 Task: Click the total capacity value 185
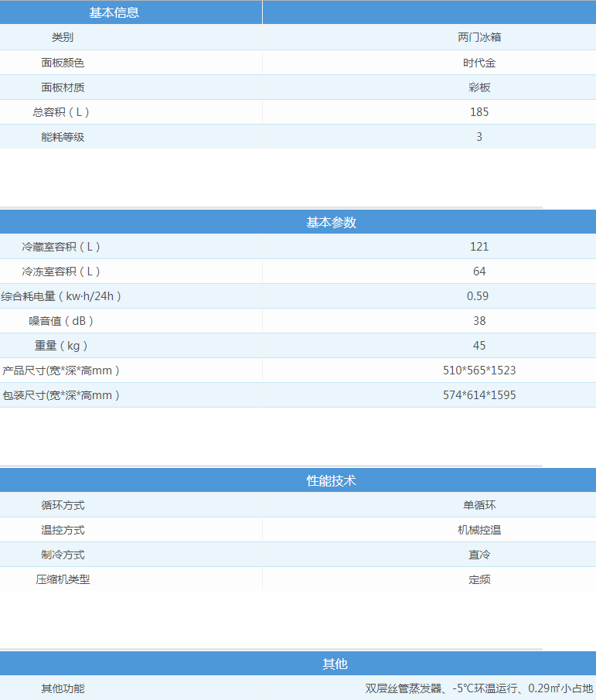point(479,112)
